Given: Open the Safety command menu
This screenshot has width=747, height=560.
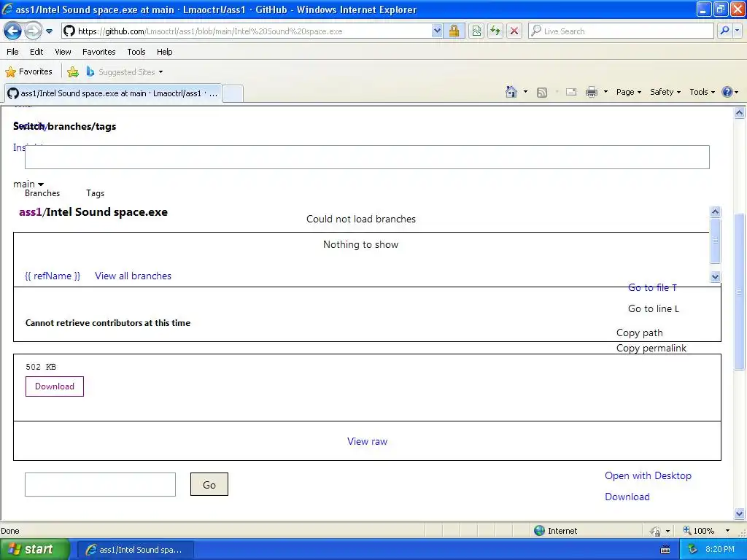Looking at the screenshot, I should (x=665, y=92).
